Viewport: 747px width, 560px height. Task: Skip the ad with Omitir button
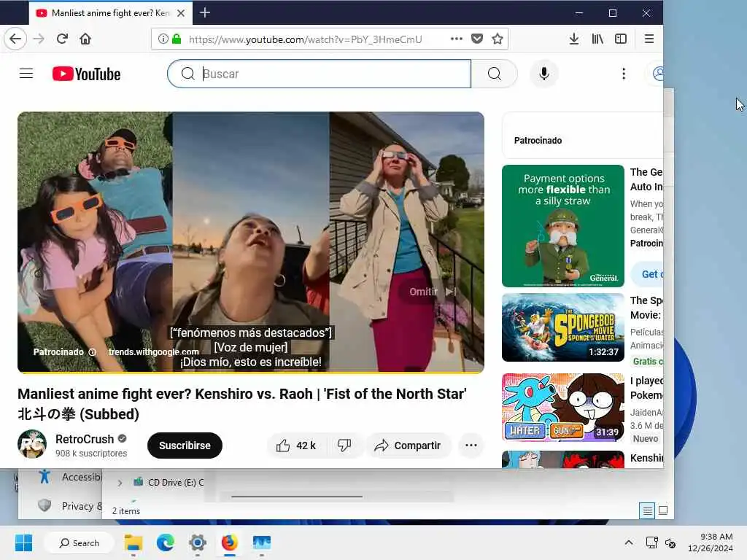pyautogui.click(x=433, y=292)
